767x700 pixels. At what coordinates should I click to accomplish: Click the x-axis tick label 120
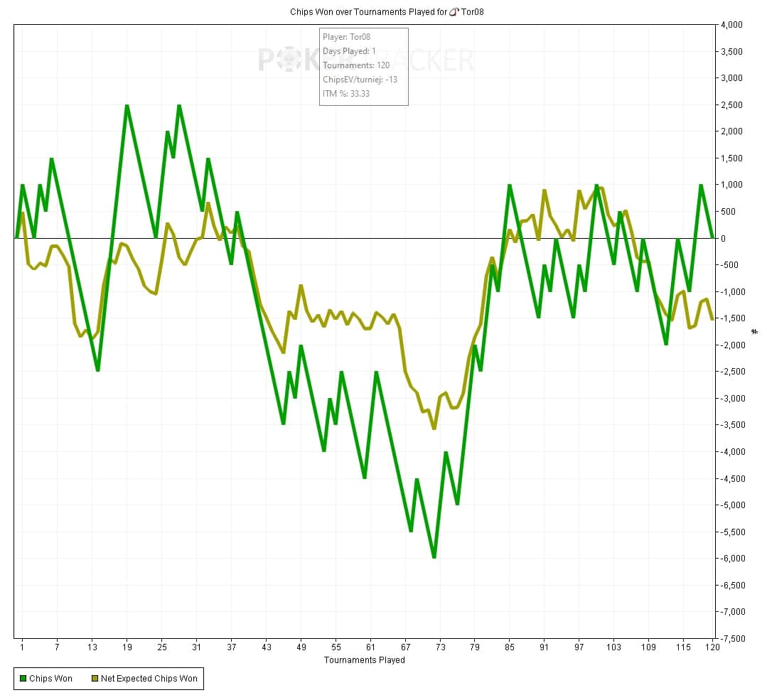coord(713,647)
